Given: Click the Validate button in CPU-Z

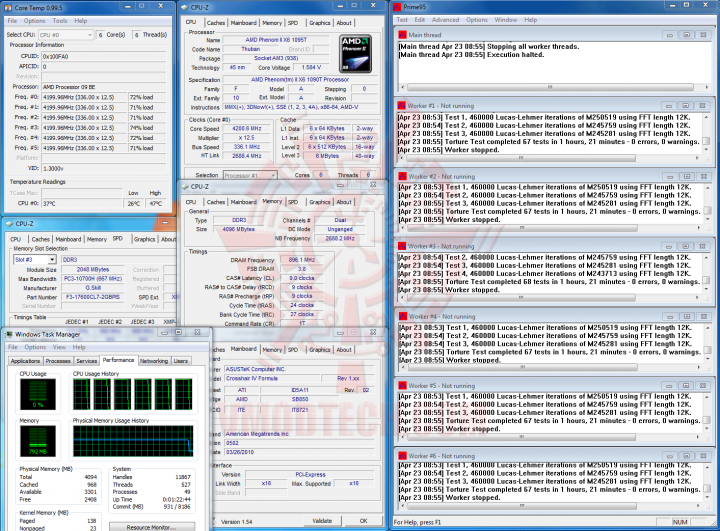Looking at the screenshot, I should [322, 521].
